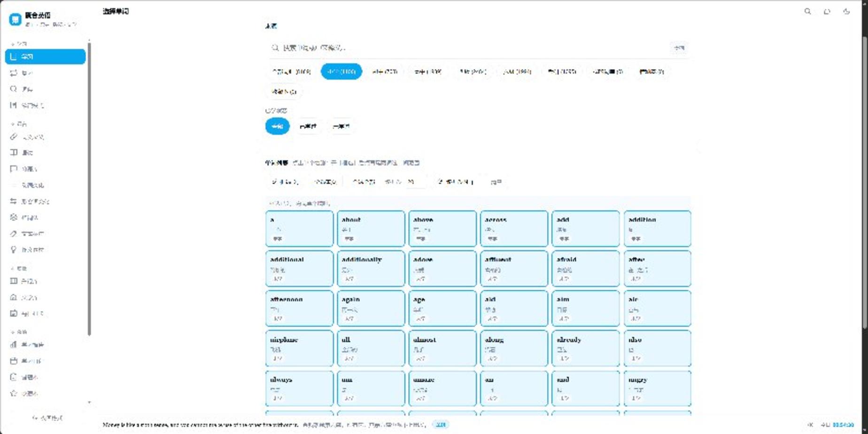Click the "afraid" word card
Viewport: 868px width, 434px height.
click(x=586, y=269)
